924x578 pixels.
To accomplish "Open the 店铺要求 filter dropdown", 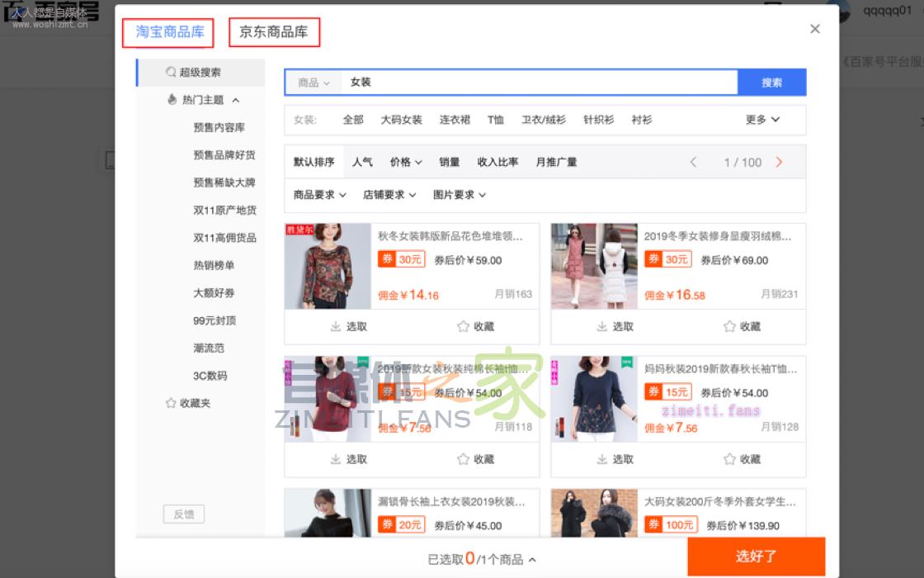I will point(389,195).
